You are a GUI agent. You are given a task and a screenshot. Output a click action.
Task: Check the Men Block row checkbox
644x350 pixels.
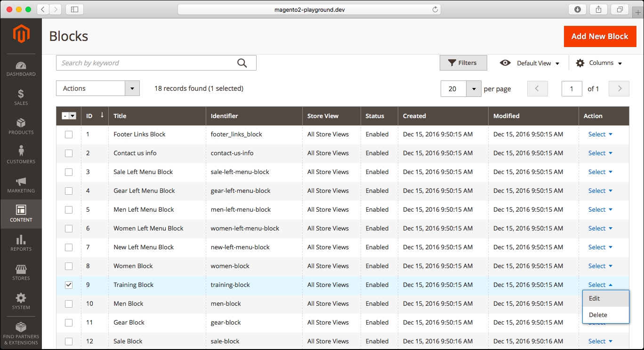click(69, 304)
